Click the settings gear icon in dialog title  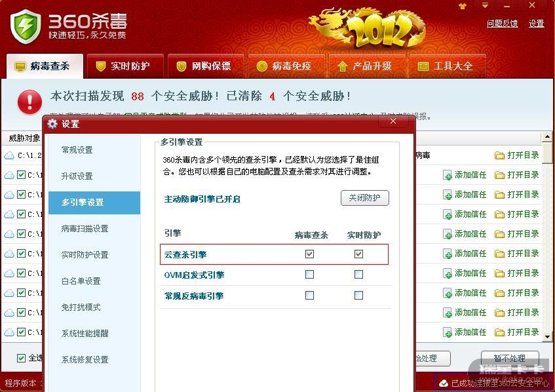[52, 124]
